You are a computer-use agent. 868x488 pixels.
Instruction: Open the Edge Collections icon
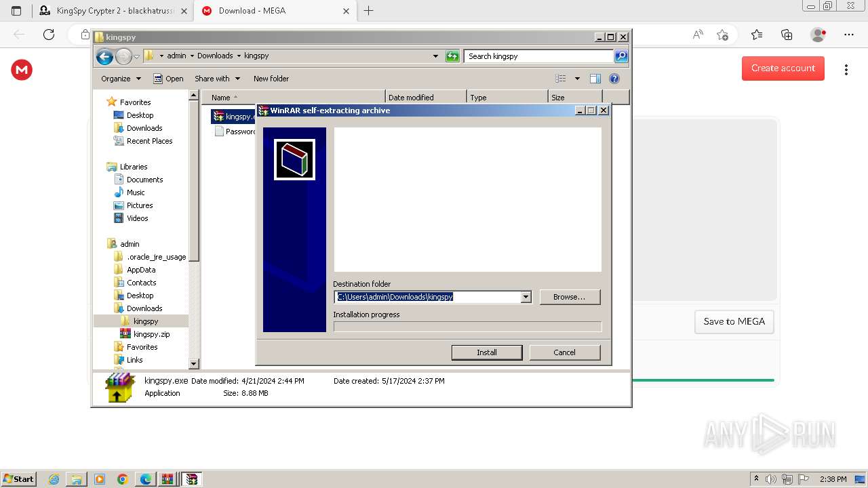(787, 35)
